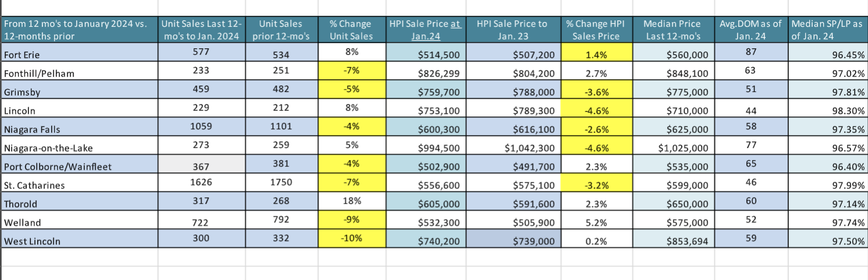The image size is (868, 280).
Task: Select the Thorold 18% change cell
Action: [x=351, y=203]
